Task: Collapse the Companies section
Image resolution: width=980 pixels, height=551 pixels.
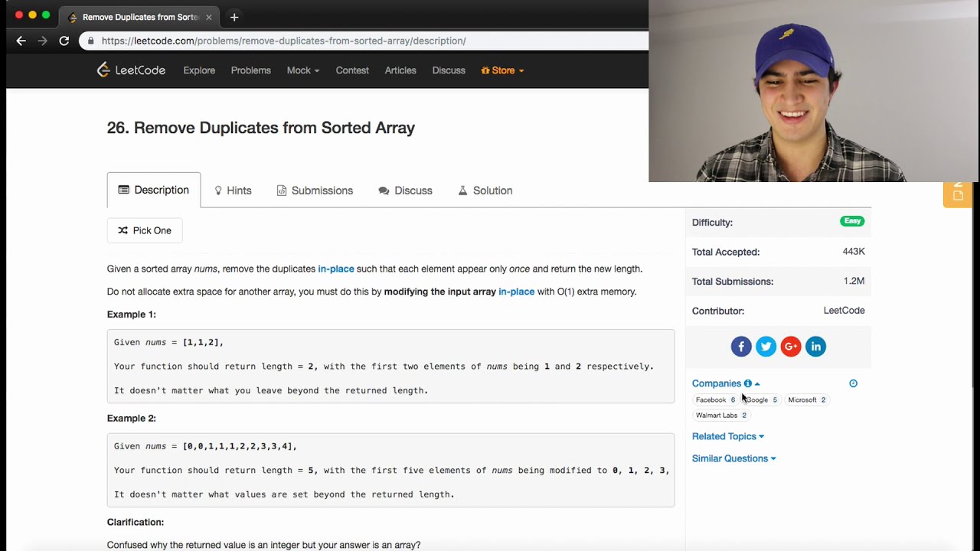Action: pyautogui.click(x=725, y=383)
